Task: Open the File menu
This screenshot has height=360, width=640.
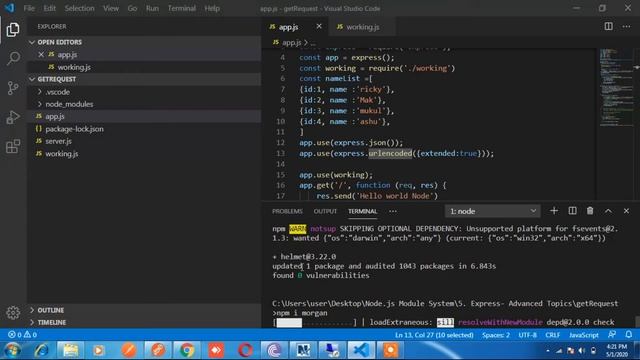Action: 29,8
